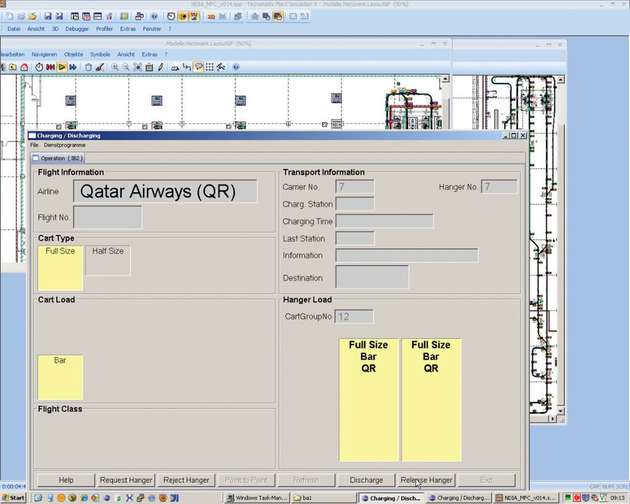Click the Airline field showing Qatar Airways
This screenshot has width=630, height=504.
[x=165, y=191]
